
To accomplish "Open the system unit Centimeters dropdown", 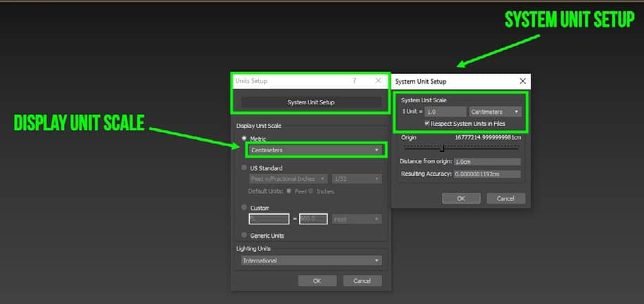I will click(x=495, y=111).
